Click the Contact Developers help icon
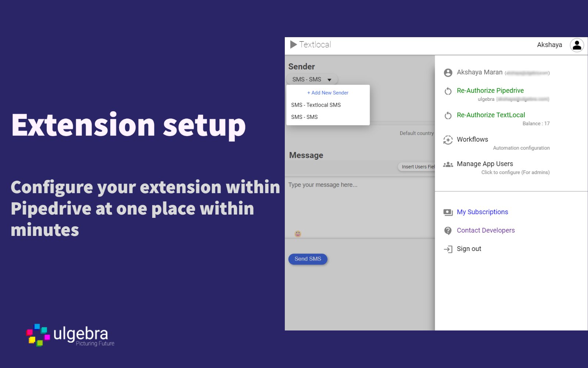The height and width of the screenshot is (368, 588). 448,231
